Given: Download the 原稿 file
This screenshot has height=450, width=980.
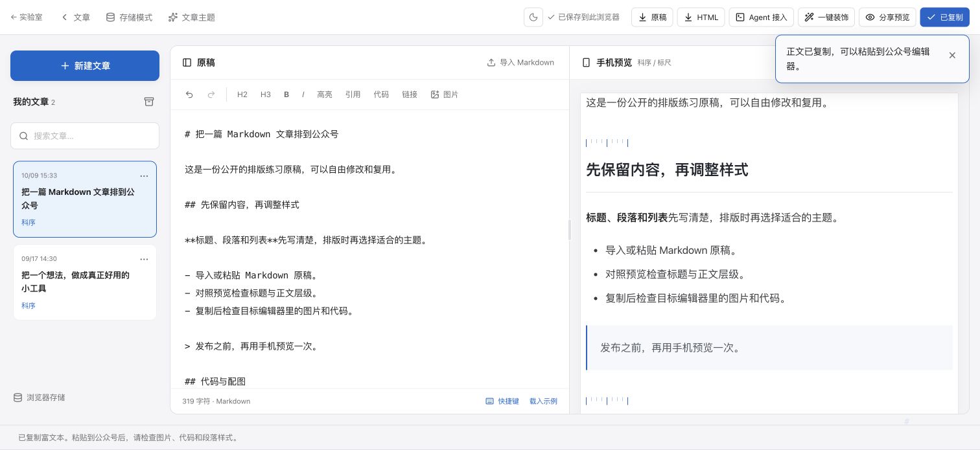Looking at the screenshot, I should [x=652, y=17].
